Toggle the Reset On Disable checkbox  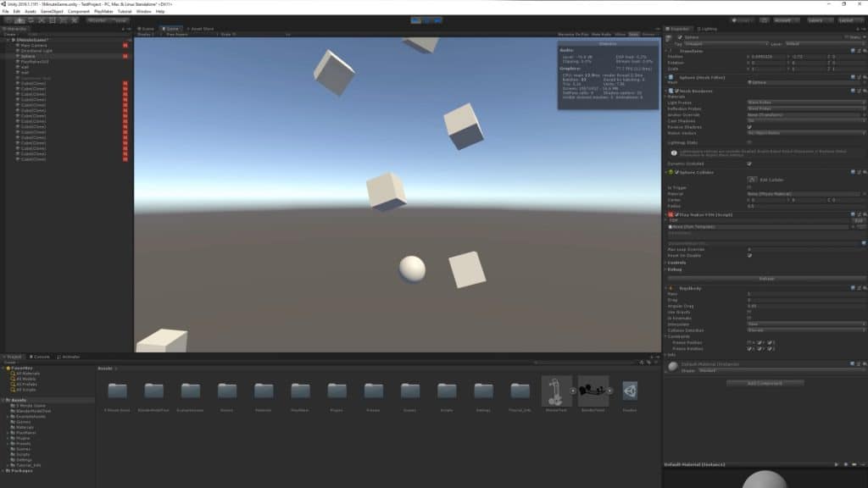749,256
